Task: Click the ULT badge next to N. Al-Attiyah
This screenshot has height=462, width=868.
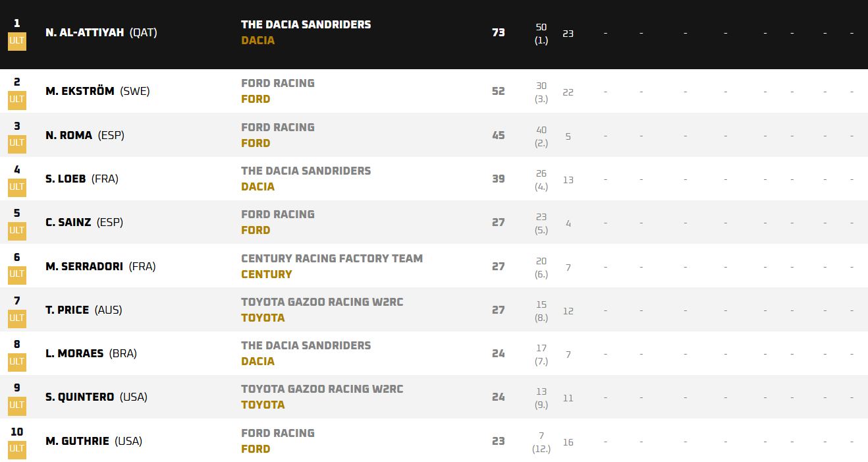Action: (16, 41)
